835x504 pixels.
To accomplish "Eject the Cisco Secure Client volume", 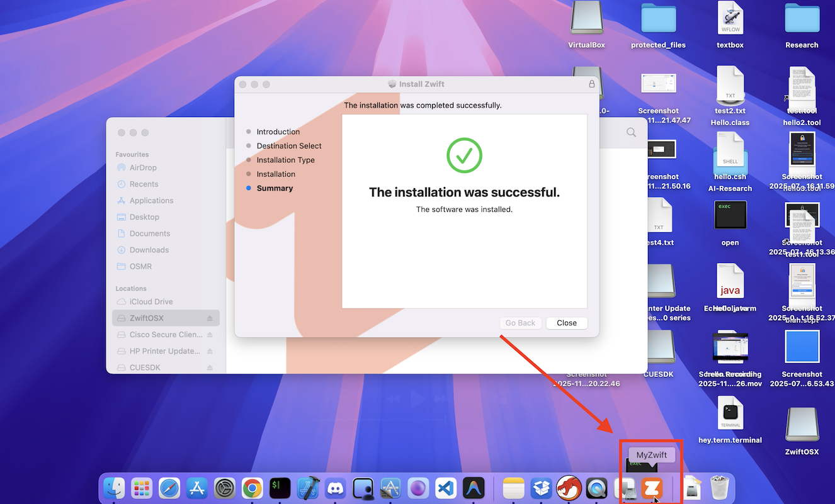I will (x=210, y=335).
